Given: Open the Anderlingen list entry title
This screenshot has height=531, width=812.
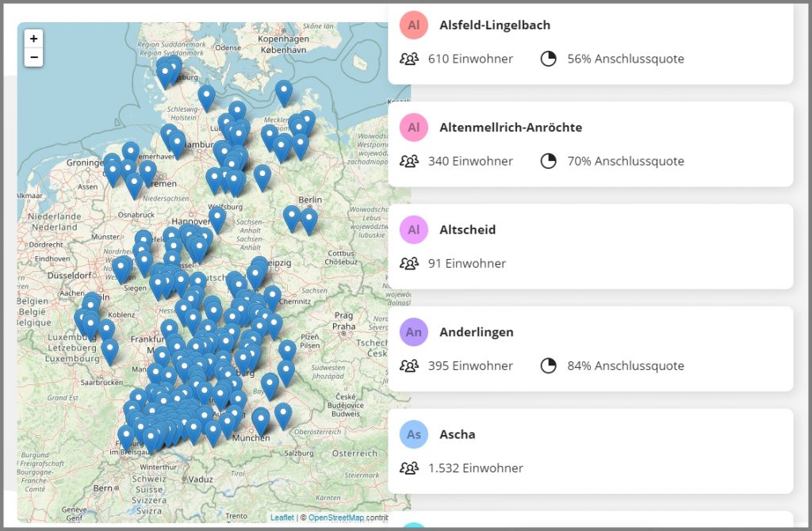Looking at the screenshot, I should (x=476, y=332).
